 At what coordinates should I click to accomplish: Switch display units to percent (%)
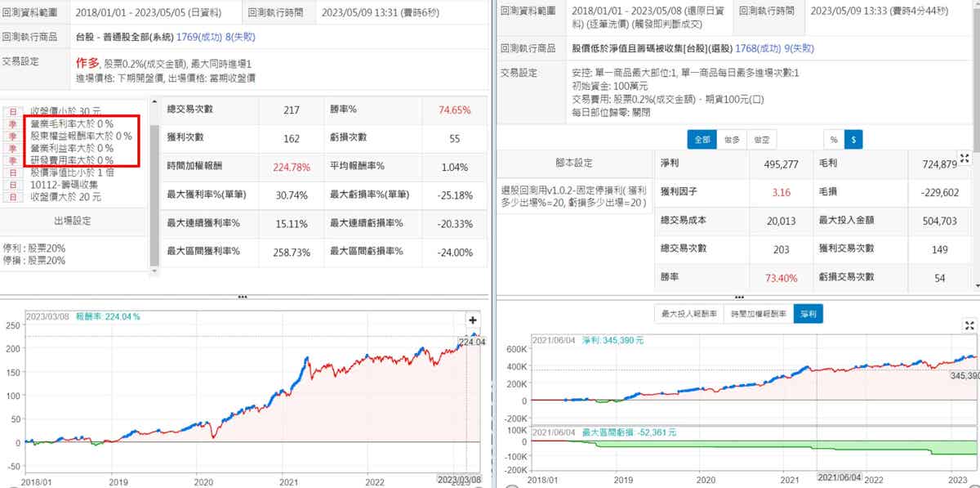coord(834,139)
